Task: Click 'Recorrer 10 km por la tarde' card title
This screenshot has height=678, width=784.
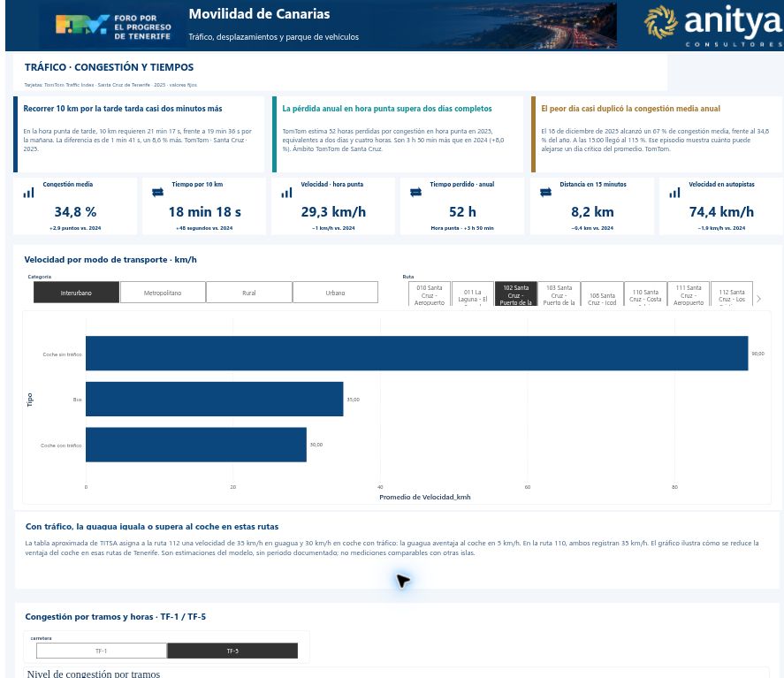Action: point(123,109)
